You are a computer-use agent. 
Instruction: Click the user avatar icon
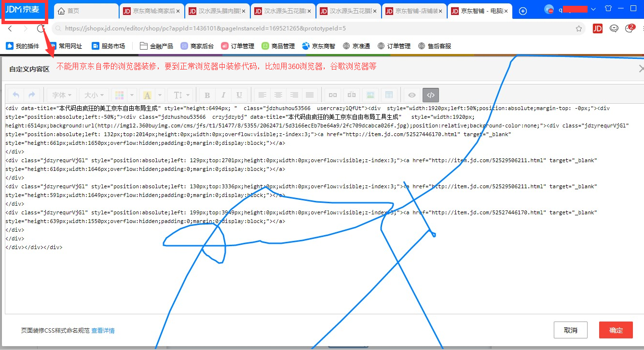549,9
